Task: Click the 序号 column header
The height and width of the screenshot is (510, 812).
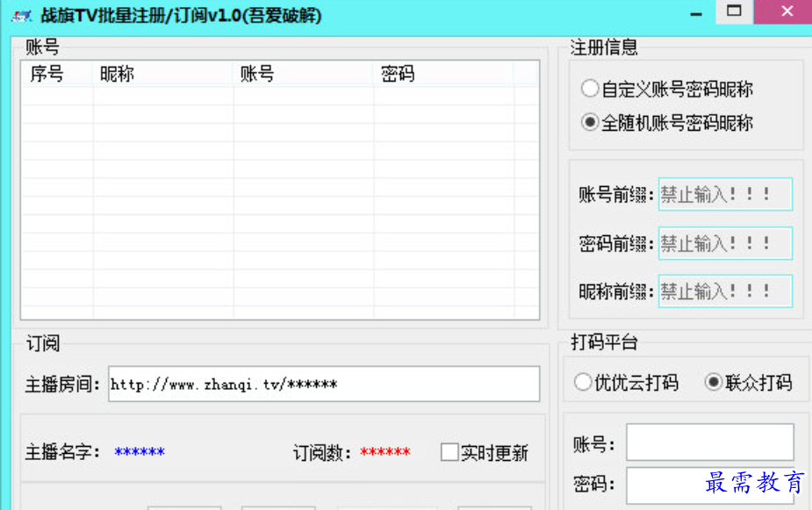Action: pyautogui.click(x=57, y=74)
